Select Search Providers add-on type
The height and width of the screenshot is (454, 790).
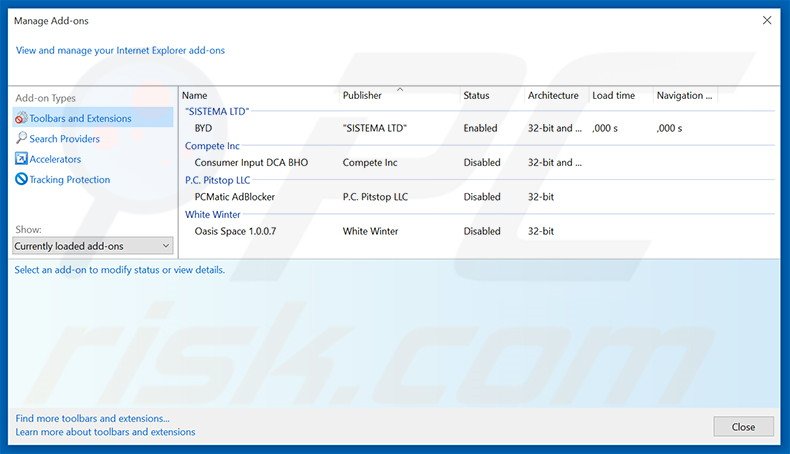click(x=64, y=139)
